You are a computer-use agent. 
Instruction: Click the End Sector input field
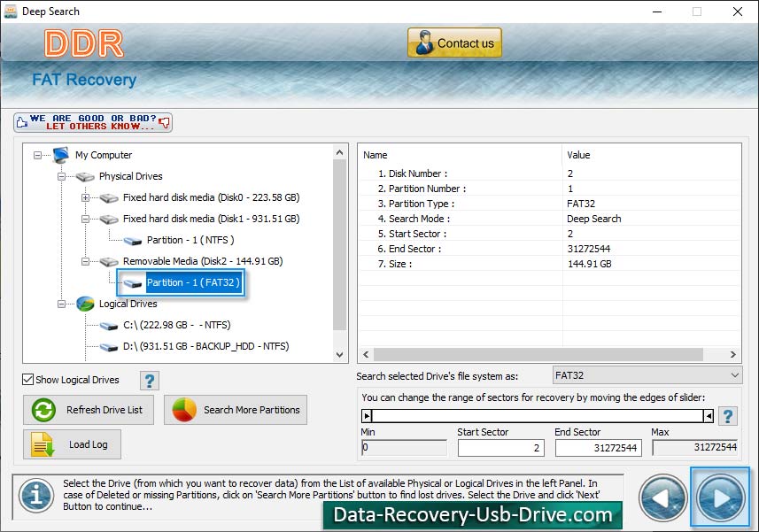tap(599, 448)
